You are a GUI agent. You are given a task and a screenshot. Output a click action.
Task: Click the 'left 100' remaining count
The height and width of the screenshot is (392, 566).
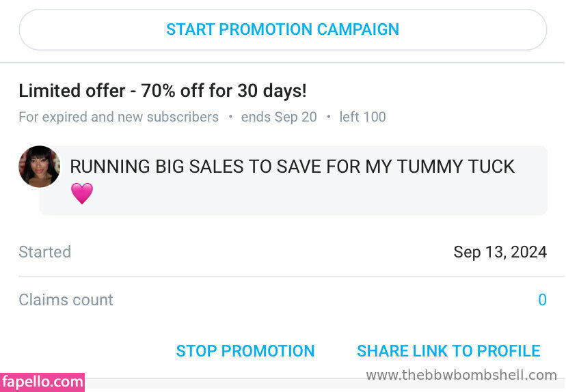click(x=362, y=117)
